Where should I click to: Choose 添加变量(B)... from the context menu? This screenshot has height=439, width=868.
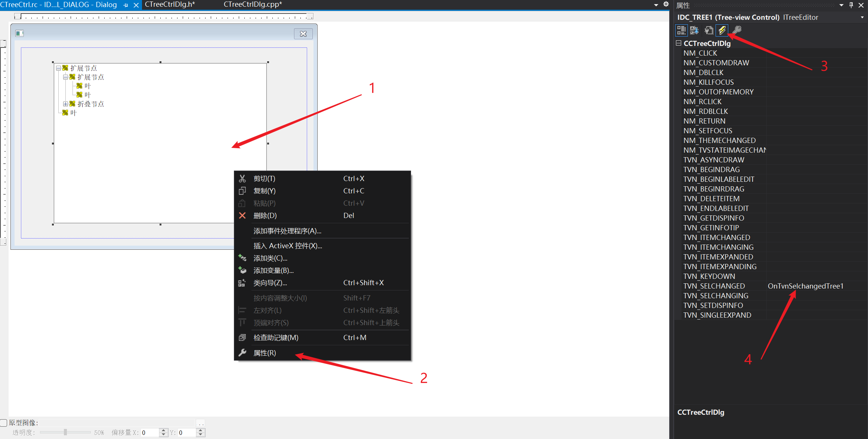[x=322, y=270]
